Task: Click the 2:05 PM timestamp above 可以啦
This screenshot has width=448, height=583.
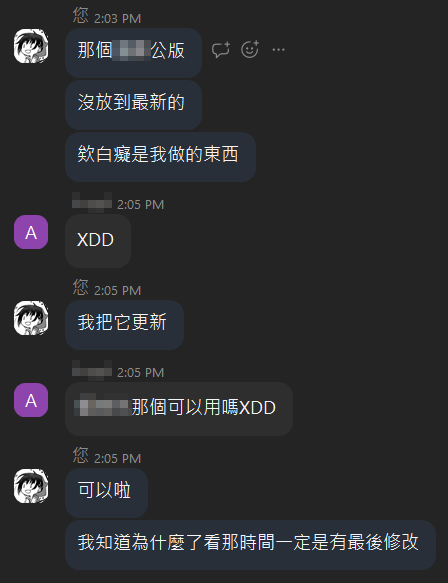Action: click(117, 458)
